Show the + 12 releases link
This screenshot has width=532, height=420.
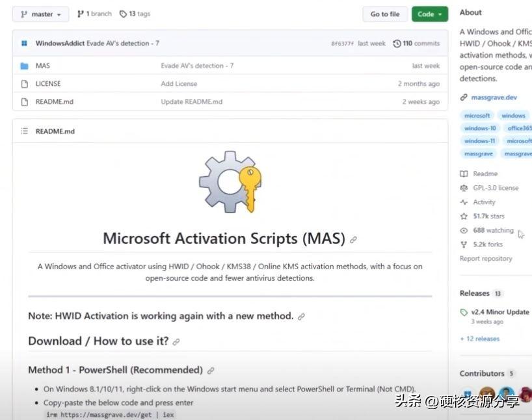tap(480, 339)
